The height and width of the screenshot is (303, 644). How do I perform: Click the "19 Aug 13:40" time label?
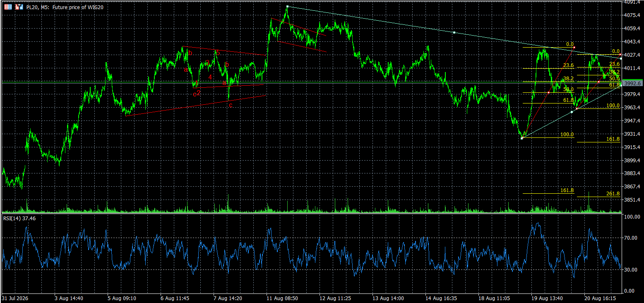[547, 298]
